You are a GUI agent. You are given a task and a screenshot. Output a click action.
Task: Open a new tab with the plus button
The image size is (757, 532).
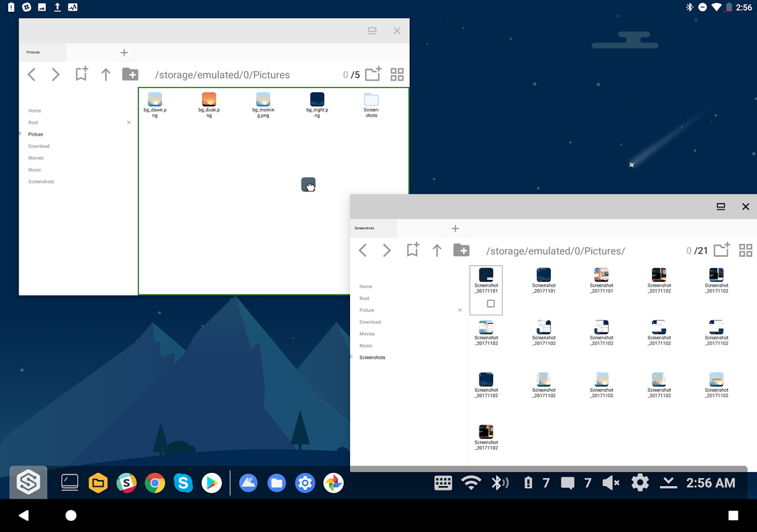click(124, 52)
